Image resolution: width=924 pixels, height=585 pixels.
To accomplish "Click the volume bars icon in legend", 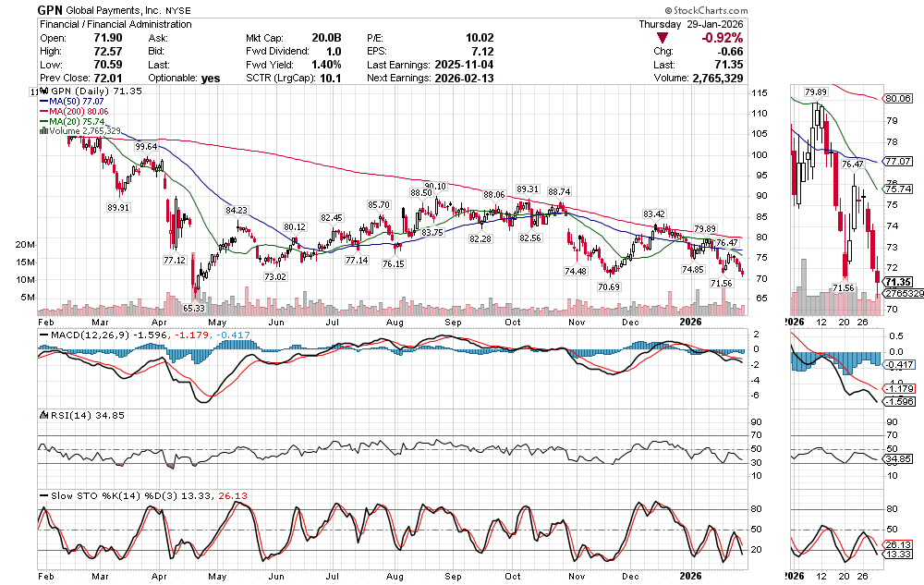I will [x=43, y=131].
